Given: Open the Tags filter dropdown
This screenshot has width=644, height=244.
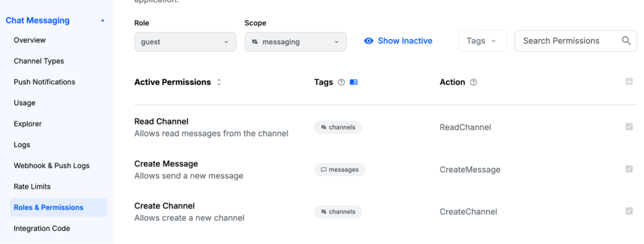Looking at the screenshot, I should click(x=482, y=41).
